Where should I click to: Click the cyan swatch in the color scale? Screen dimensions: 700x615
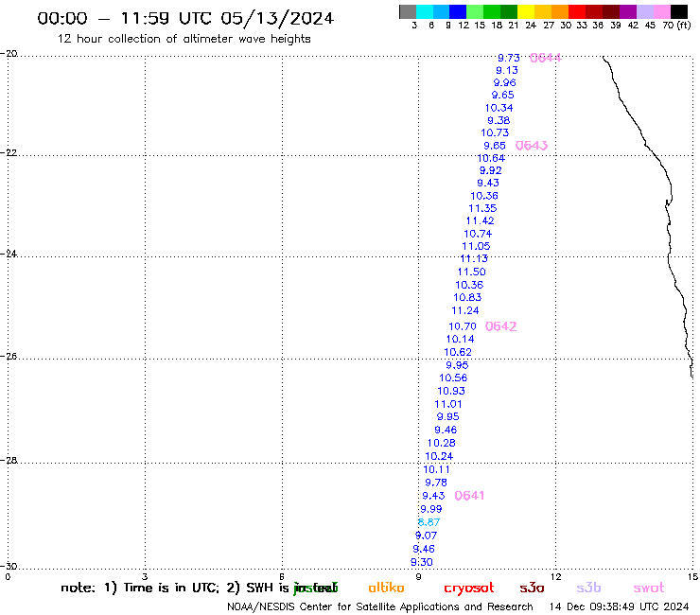pos(425,11)
